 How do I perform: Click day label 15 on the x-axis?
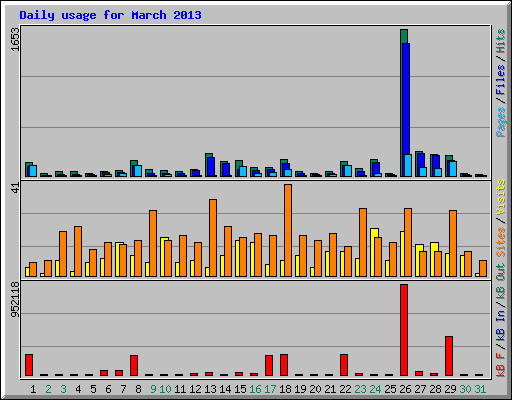point(240,389)
